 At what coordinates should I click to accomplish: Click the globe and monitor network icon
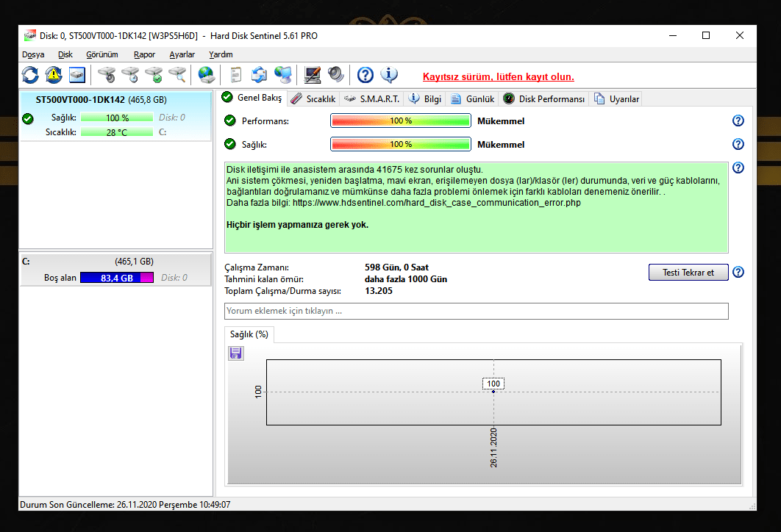click(x=283, y=75)
